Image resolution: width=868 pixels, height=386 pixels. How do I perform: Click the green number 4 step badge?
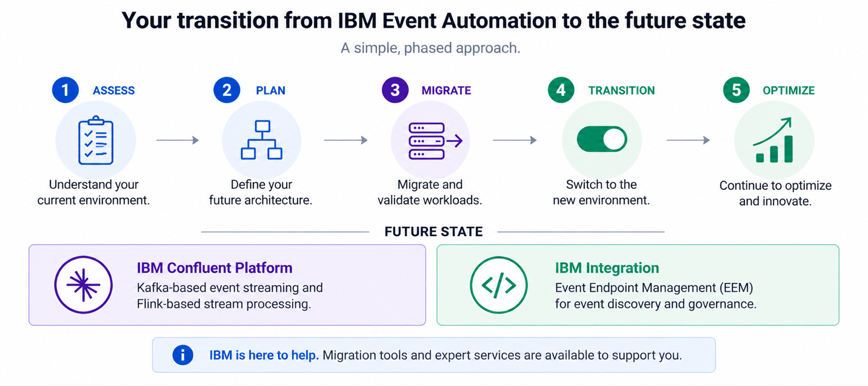click(561, 90)
